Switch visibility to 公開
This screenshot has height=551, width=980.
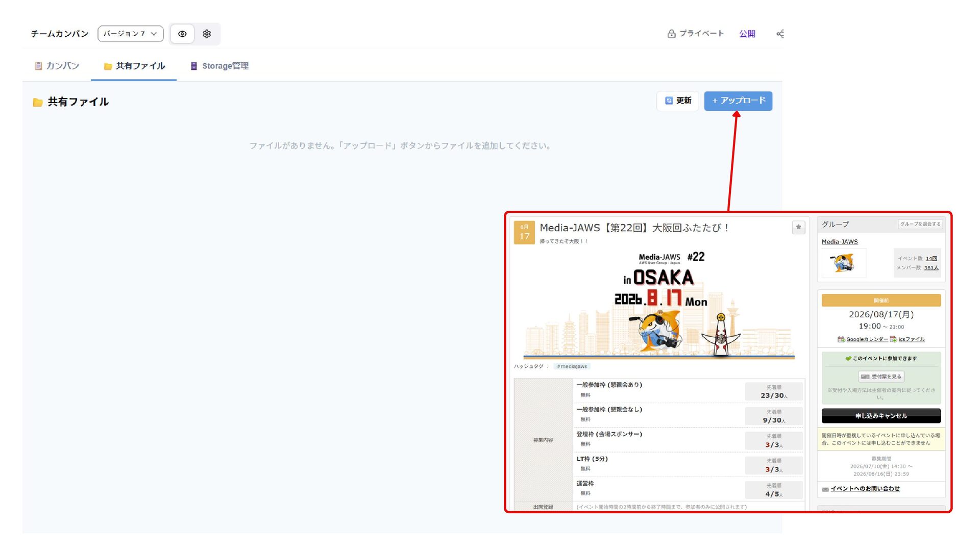click(x=747, y=34)
